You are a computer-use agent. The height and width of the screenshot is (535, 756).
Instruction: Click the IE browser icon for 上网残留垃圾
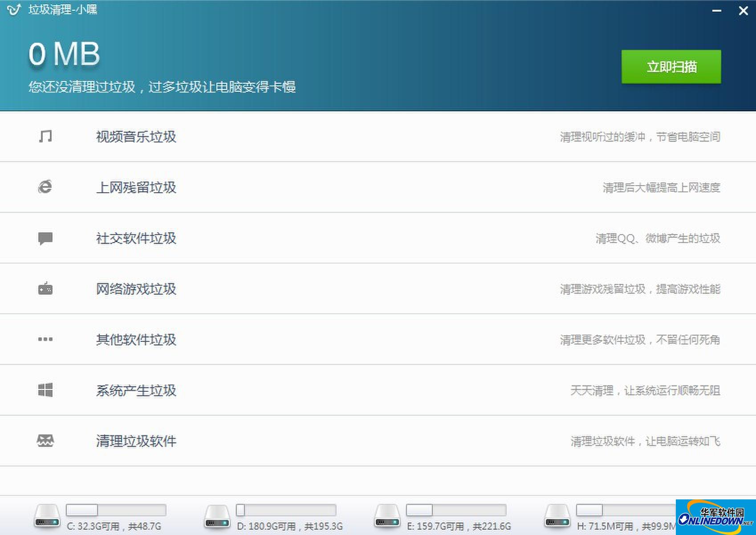coord(45,187)
